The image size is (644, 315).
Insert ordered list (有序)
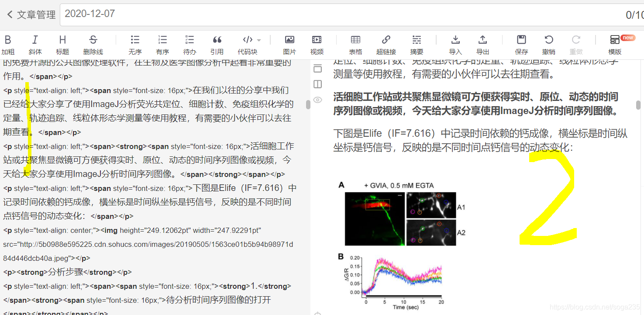pyautogui.click(x=162, y=45)
